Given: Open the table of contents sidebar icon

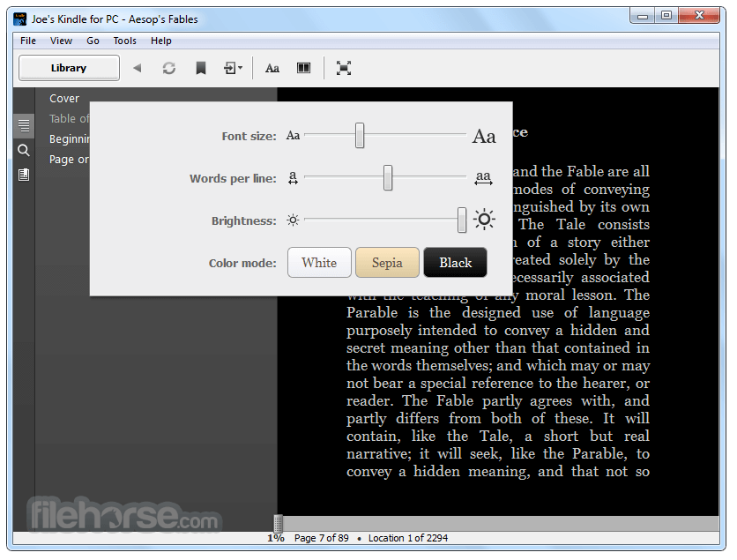Looking at the screenshot, I should click(24, 125).
